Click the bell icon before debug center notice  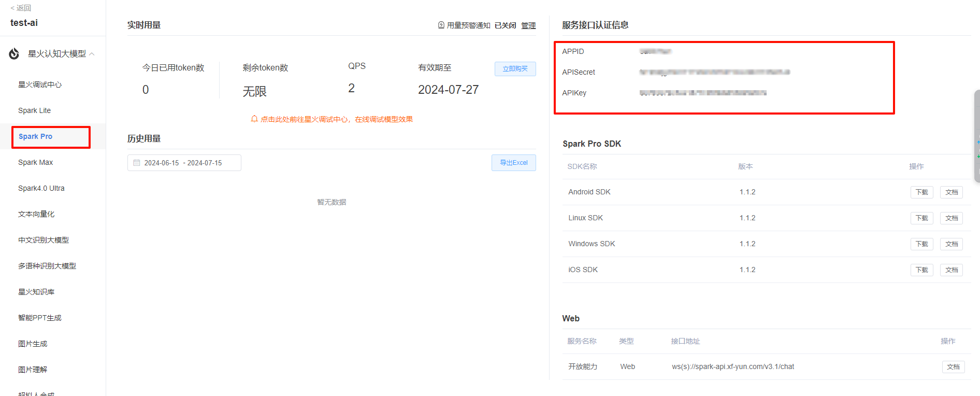tap(254, 119)
